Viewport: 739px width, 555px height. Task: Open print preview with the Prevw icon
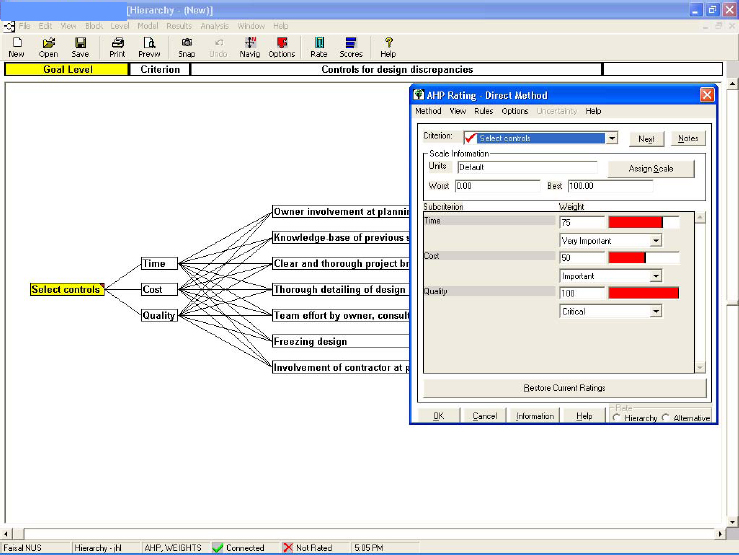[149, 47]
